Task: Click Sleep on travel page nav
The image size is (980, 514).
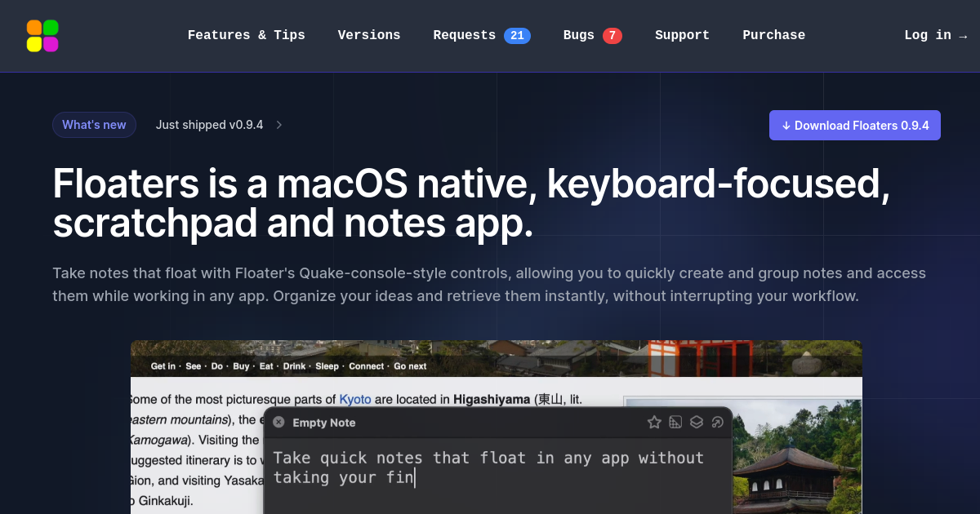Action: 327,366
